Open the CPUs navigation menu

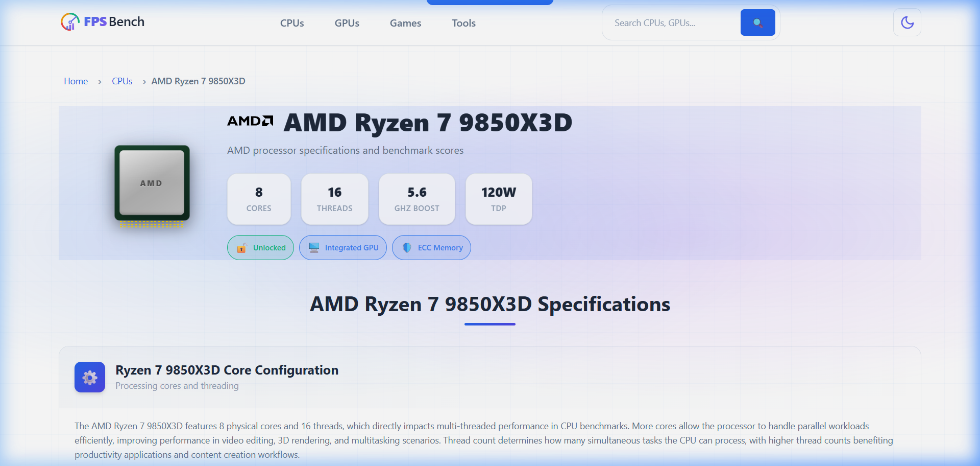[291, 23]
